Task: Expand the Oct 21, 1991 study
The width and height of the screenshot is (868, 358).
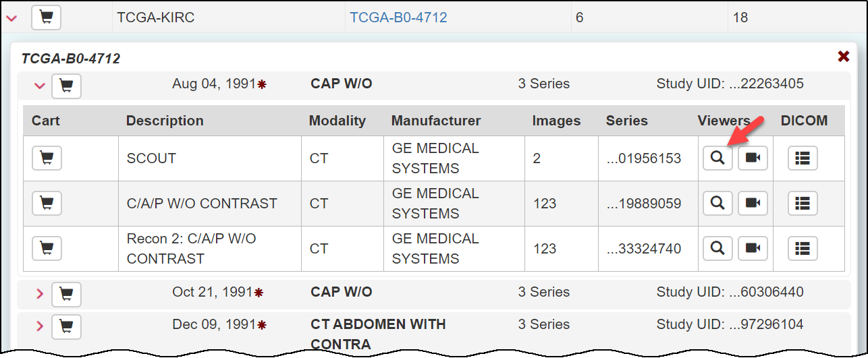Action: [x=39, y=294]
